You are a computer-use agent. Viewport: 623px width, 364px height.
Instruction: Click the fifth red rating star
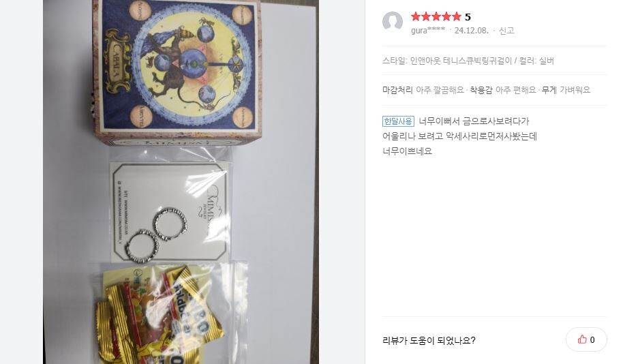point(457,16)
